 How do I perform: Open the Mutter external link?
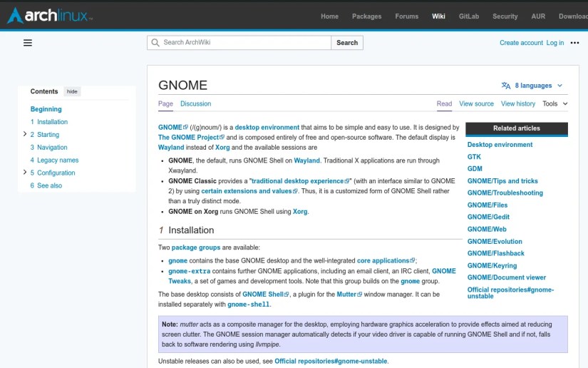pos(349,295)
